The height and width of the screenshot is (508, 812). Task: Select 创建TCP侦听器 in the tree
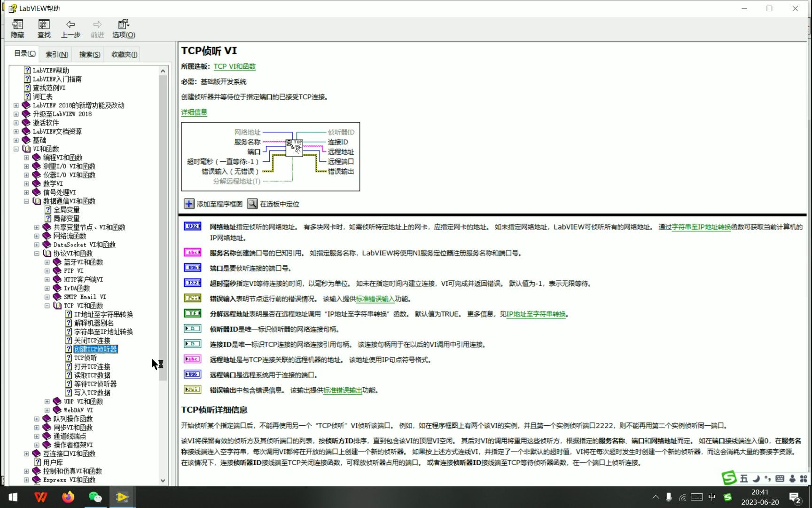pyautogui.click(x=96, y=349)
